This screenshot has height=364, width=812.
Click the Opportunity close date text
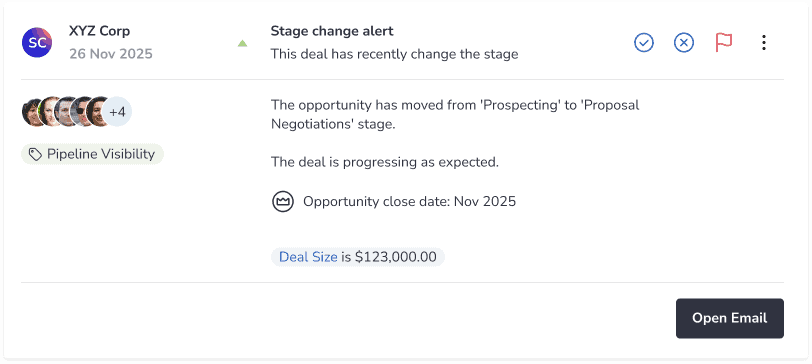pos(409,201)
